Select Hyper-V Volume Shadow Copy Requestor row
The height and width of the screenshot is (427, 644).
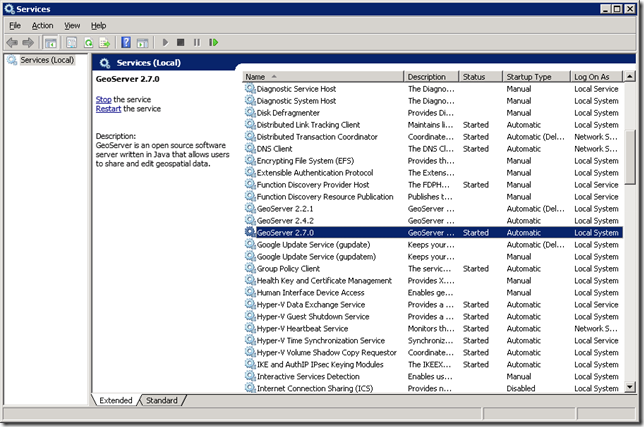pyautogui.click(x=433, y=352)
